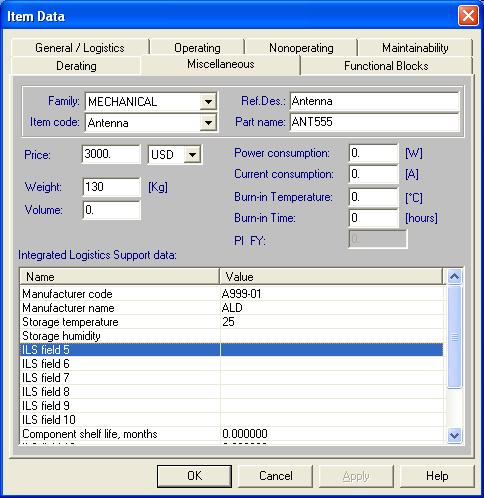Open Help for Item Data
This screenshot has width=484, height=498.
coord(437,476)
